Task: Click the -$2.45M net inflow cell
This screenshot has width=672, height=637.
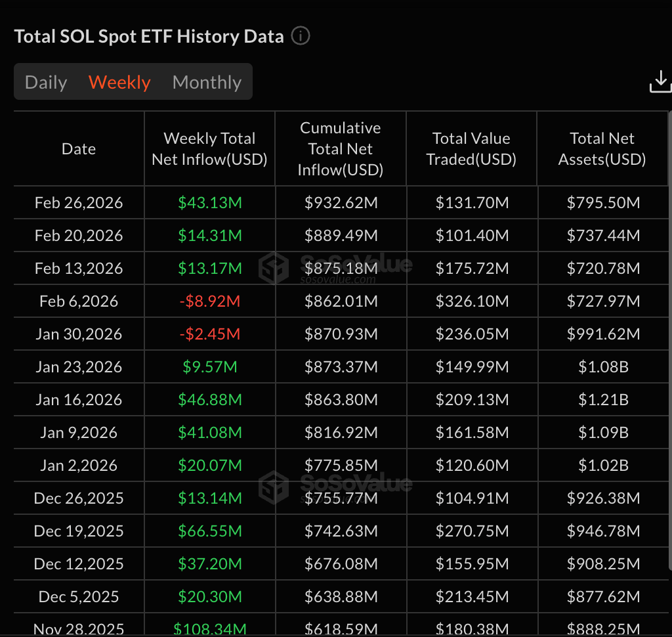Action: 209,334
